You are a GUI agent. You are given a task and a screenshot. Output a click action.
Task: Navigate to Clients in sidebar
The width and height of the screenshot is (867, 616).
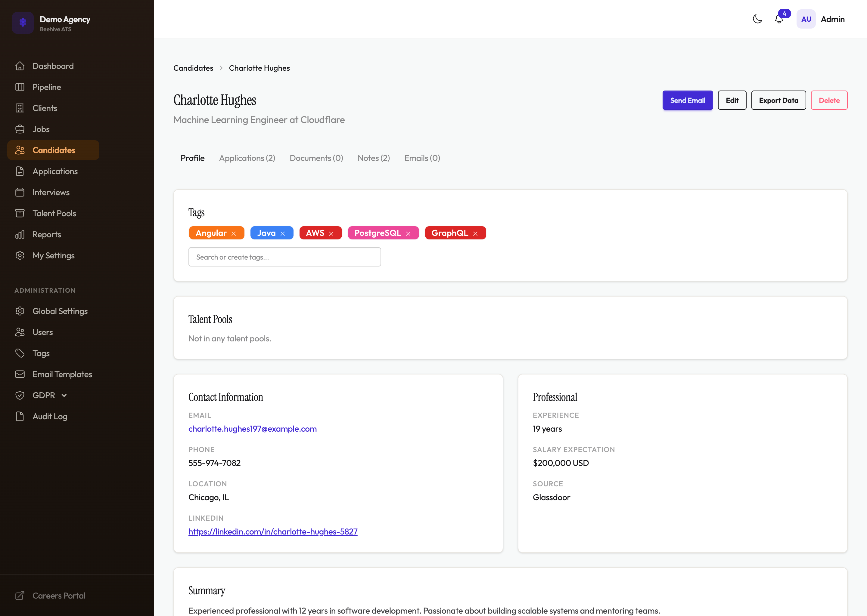click(45, 108)
